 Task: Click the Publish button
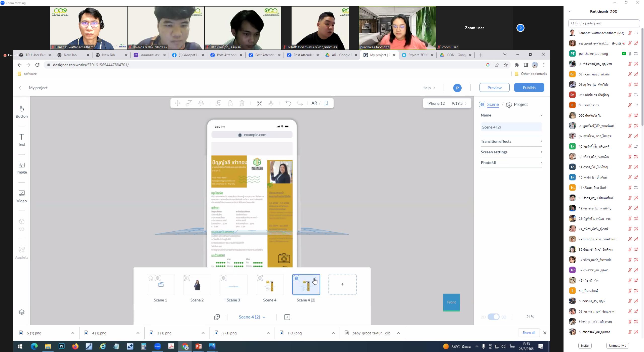(x=529, y=87)
